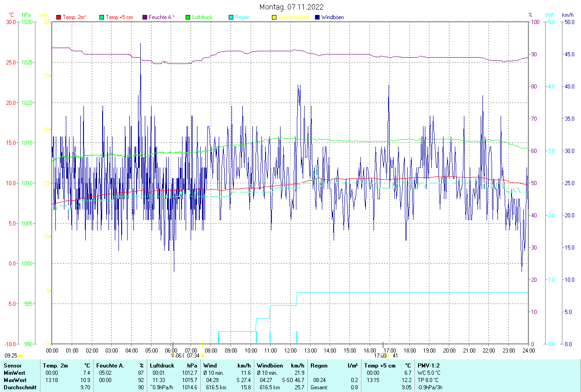Select the 'Sonnenschein' legend label
The image size is (581, 392).
[x=294, y=17]
